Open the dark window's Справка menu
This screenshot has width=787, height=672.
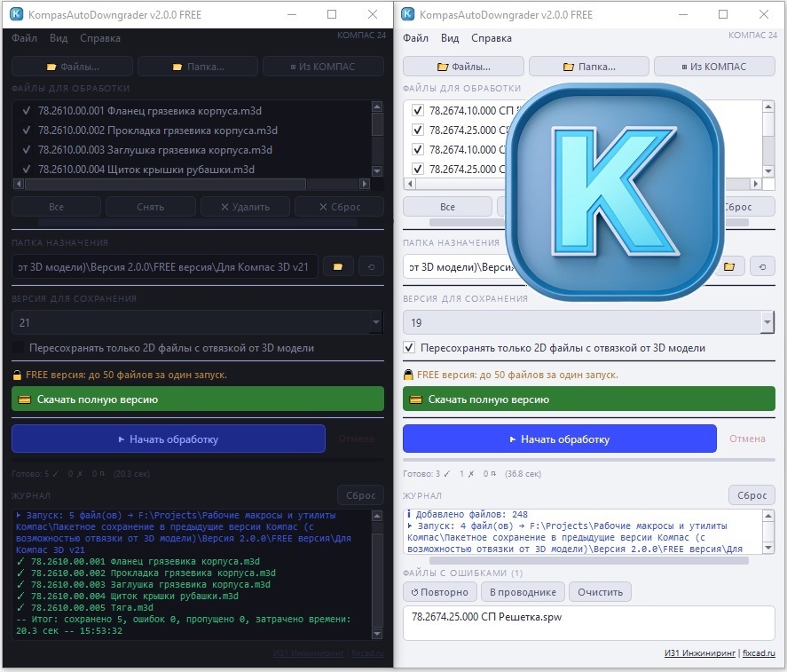pos(100,38)
